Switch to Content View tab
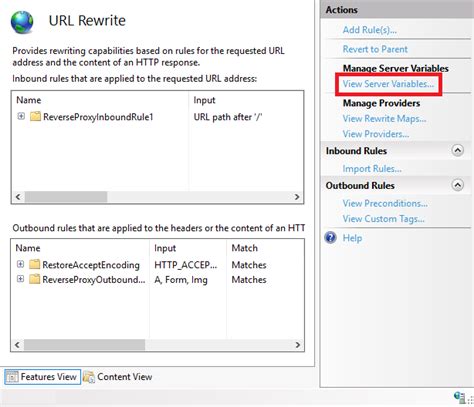The width and height of the screenshot is (474, 407). pyautogui.click(x=118, y=377)
